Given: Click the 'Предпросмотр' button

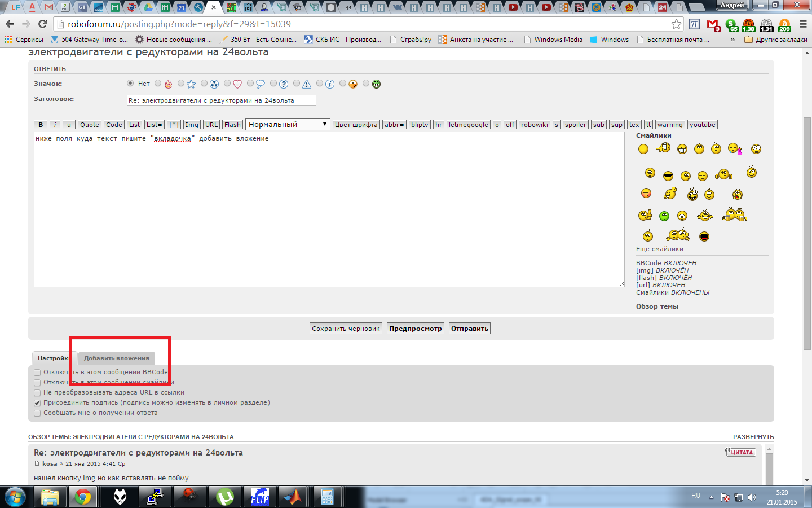Looking at the screenshot, I should pos(416,329).
